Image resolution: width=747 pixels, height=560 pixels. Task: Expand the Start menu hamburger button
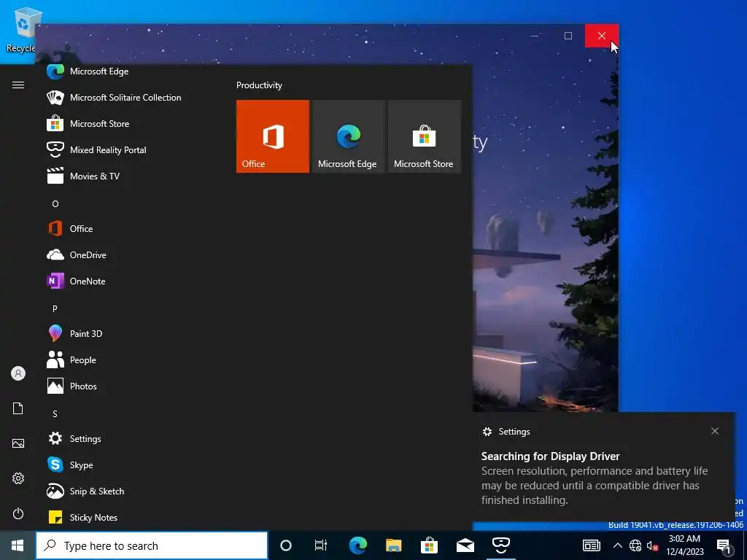(18, 85)
